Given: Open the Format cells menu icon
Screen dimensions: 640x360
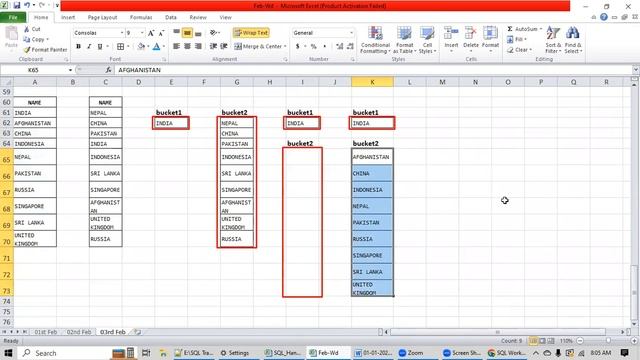Looking at the screenshot, I should point(490,34).
